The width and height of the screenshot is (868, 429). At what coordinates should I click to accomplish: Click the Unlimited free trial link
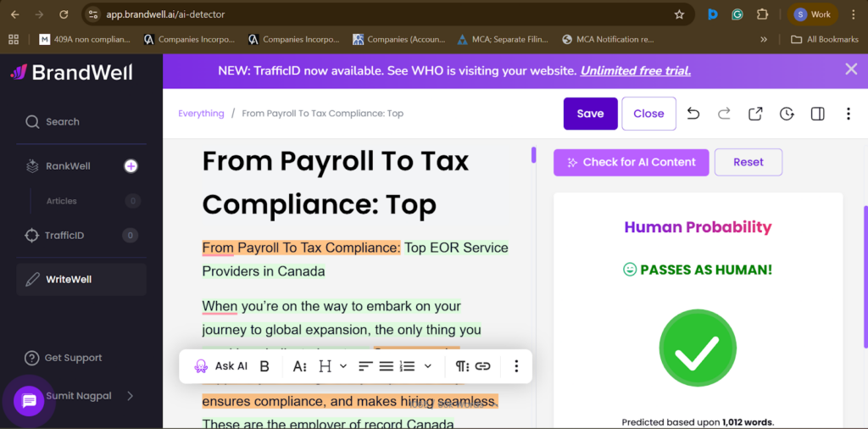pos(635,70)
